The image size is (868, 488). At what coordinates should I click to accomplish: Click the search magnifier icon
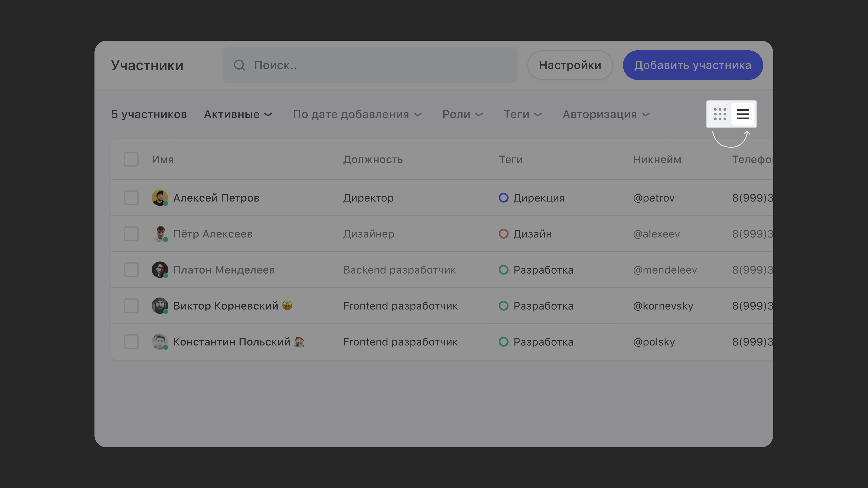click(x=239, y=65)
